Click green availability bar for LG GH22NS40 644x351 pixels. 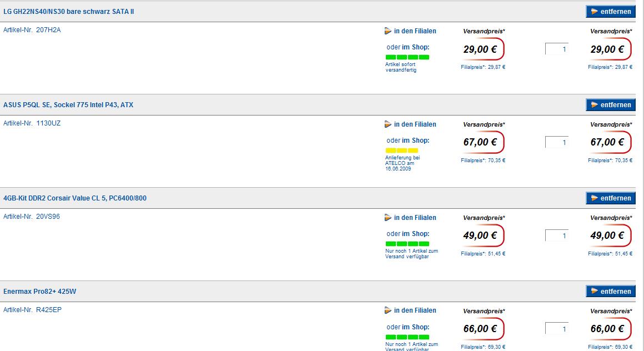407,57
